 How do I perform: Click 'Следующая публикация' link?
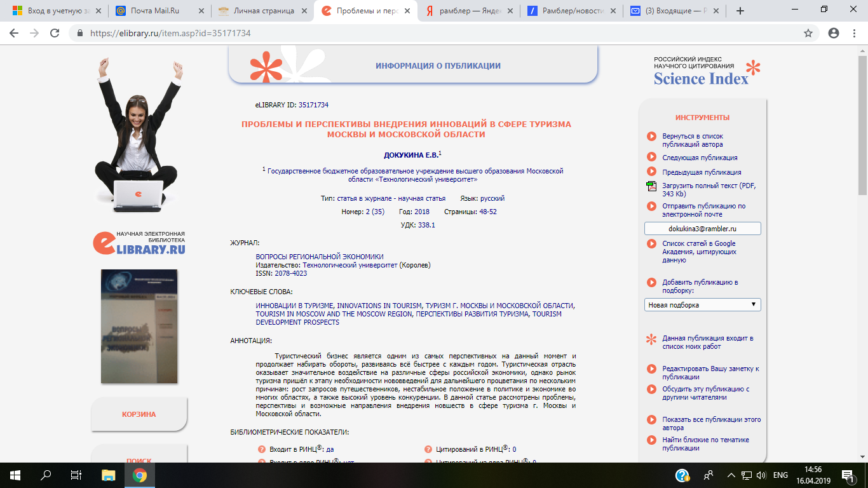(700, 157)
